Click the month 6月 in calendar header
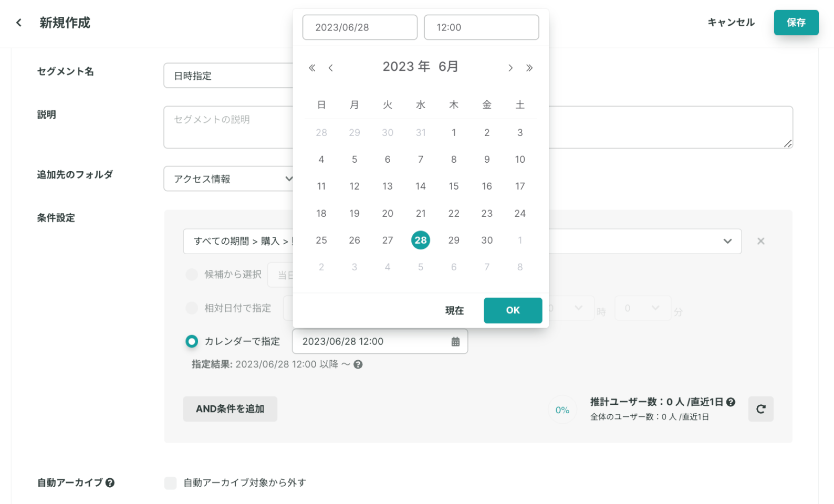Viewport: 834px width, 504px height. (449, 67)
